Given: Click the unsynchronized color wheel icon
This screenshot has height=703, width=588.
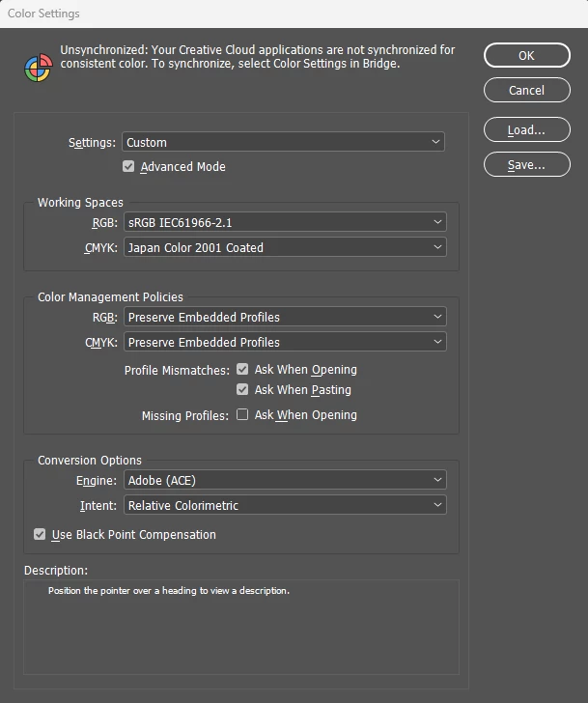Looking at the screenshot, I should (x=39, y=68).
